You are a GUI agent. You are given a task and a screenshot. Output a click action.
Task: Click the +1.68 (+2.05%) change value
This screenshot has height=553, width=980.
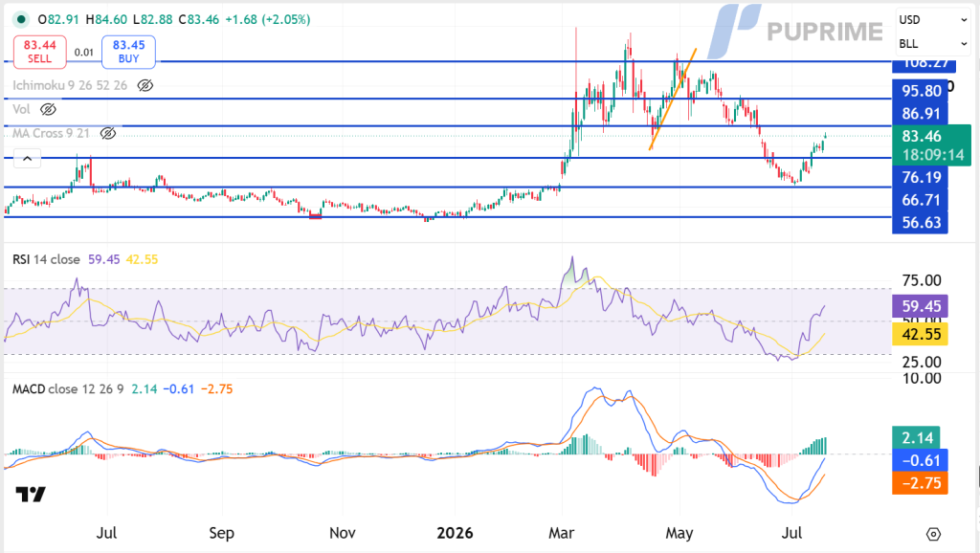point(268,19)
